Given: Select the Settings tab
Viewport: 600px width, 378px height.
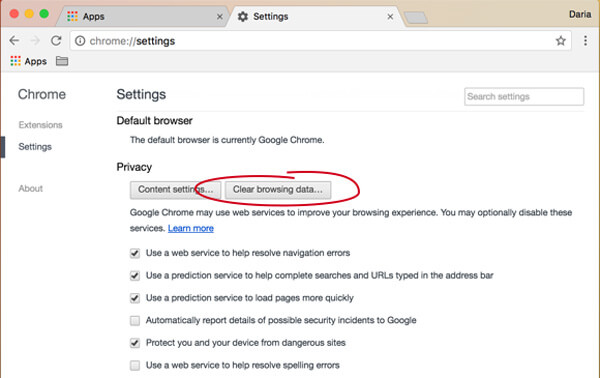Looking at the screenshot, I should pyautogui.click(x=316, y=16).
